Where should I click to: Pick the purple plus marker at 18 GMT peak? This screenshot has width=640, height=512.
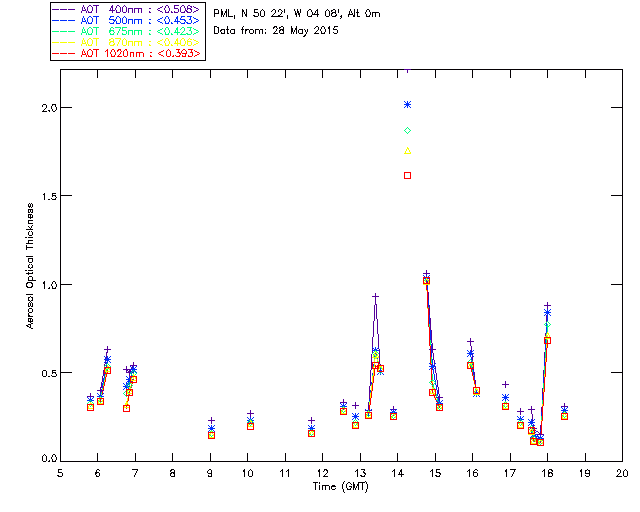coord(547,305)
